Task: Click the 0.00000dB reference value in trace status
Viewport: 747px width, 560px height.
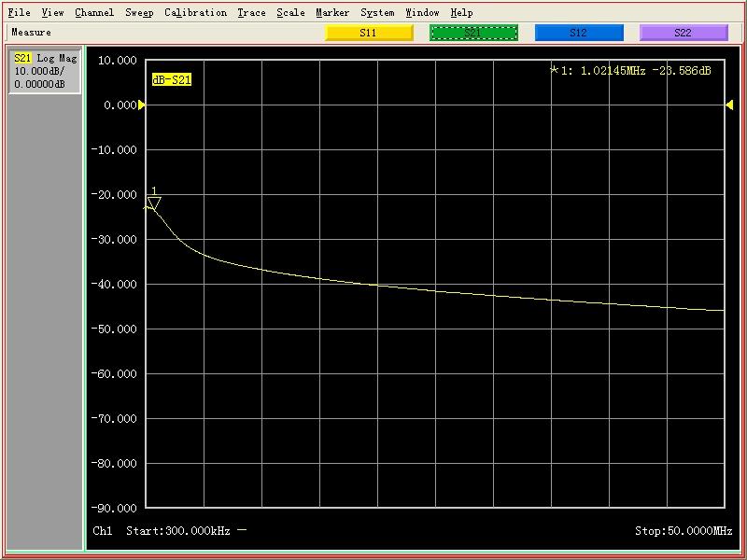Action: coord(39,84)
